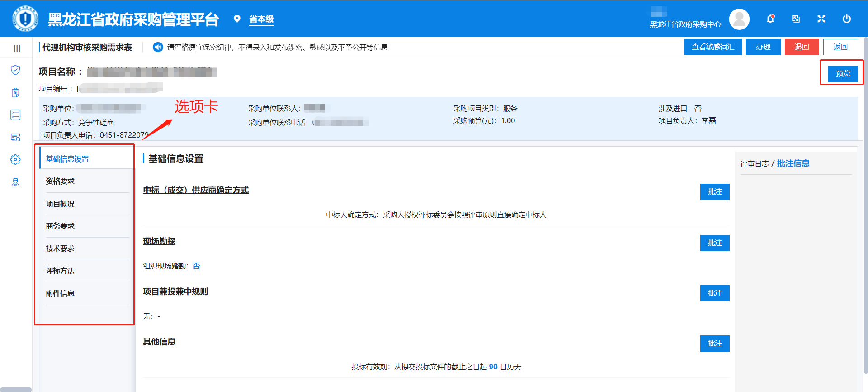
Task: Click the 现场勘探 heading
Action: pyautogui.click(x=159, y=241)
